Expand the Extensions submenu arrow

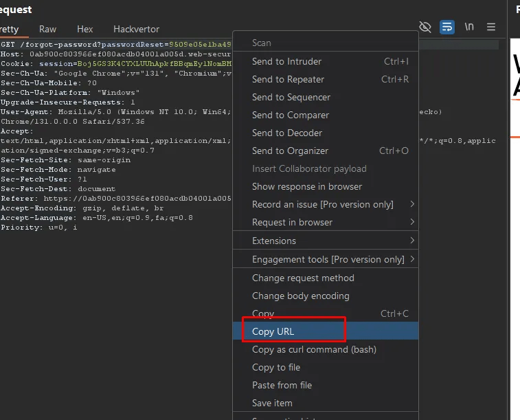point(412,241)
